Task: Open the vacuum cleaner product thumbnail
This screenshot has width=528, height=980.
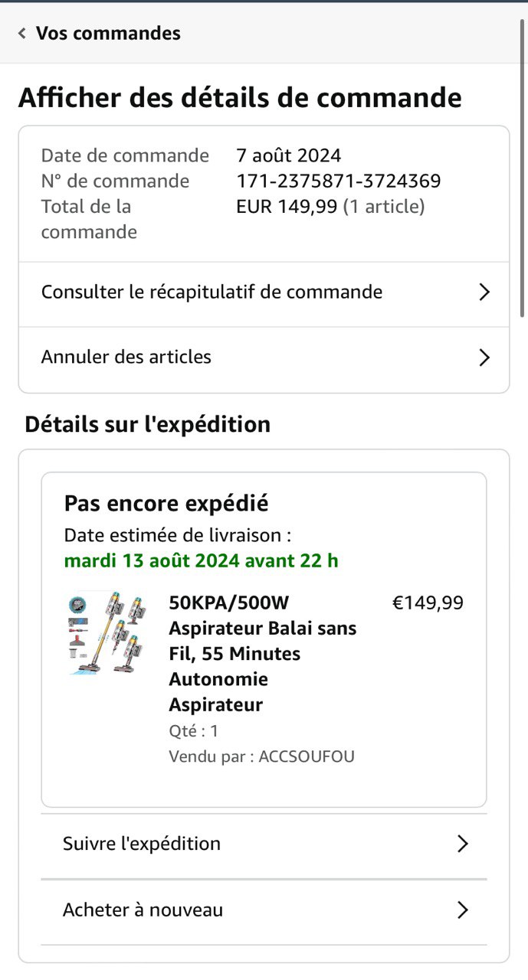Action: (106, 632)
